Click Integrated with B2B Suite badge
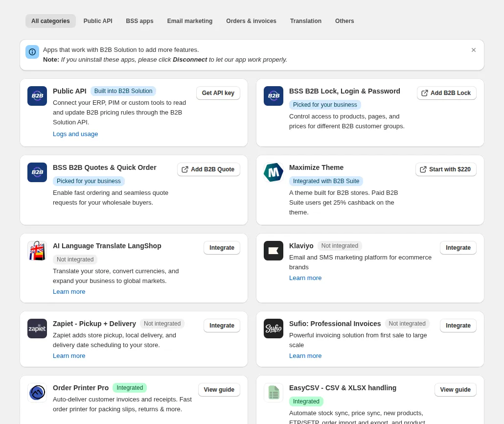 coord(326,181)
